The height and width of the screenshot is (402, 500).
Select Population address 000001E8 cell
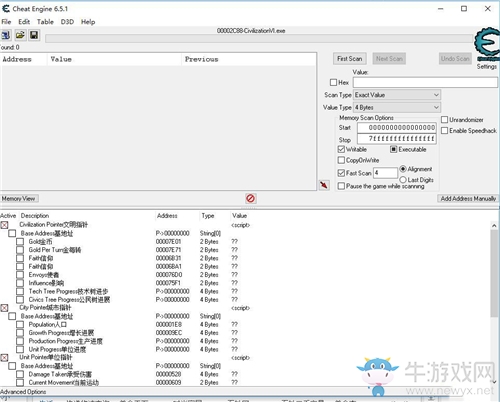click(169, 325)
